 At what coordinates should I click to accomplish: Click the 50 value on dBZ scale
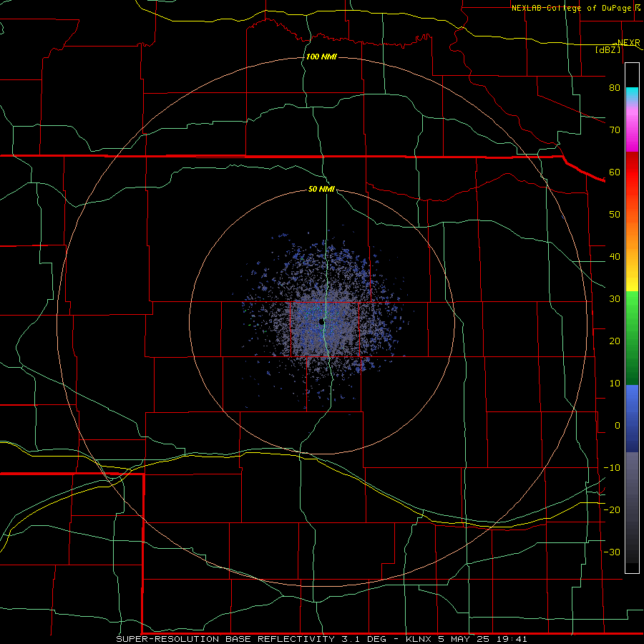[x=615, y=215]
